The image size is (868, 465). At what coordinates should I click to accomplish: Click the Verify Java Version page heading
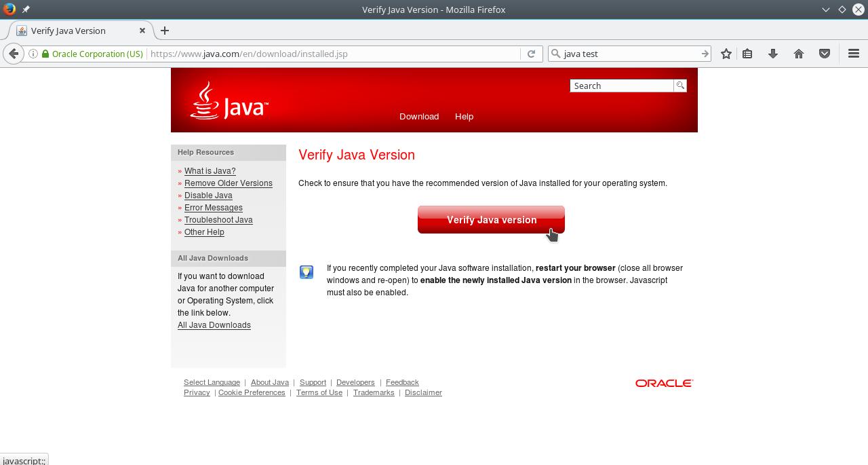357,155
